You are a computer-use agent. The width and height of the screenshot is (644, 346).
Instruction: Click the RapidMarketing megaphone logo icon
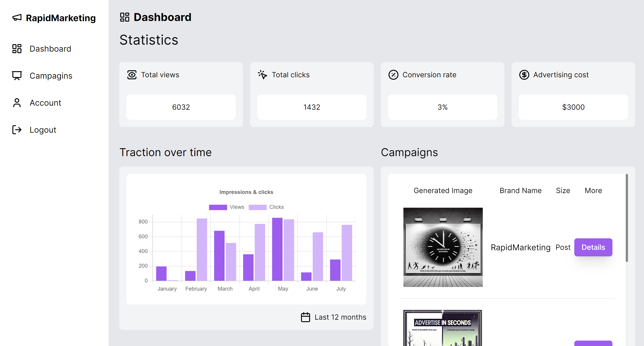[17, 18]
